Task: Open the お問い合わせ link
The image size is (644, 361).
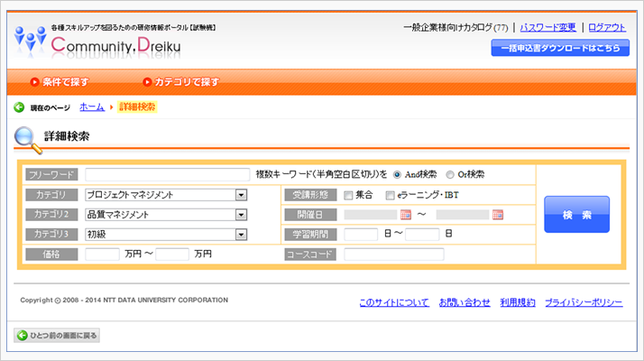Action: point(465,302)
